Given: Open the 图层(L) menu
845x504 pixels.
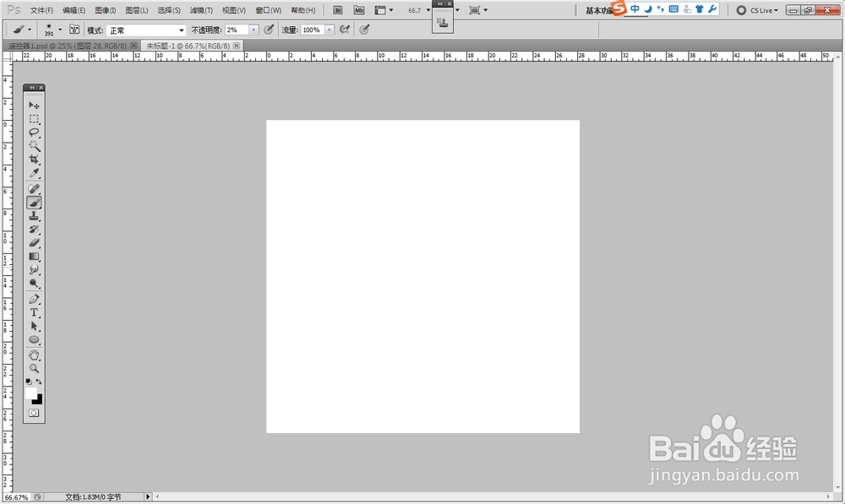Looking at the screenshot, I should pyautogui.click(x=136, y=10).
